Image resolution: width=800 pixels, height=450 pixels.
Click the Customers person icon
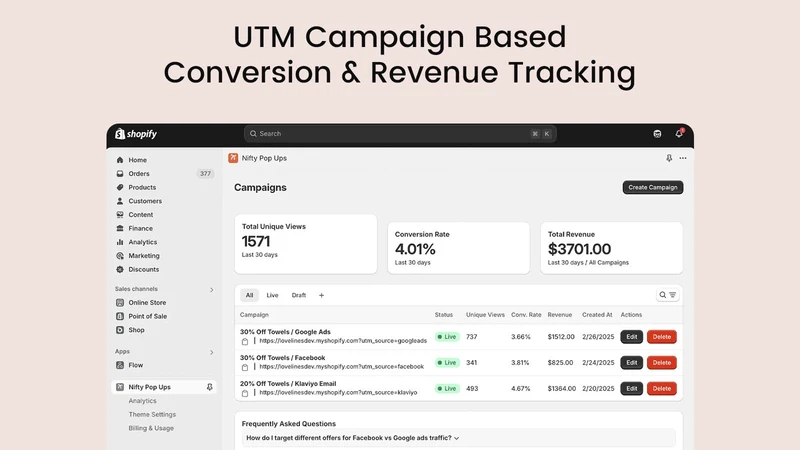click(120, 201)
